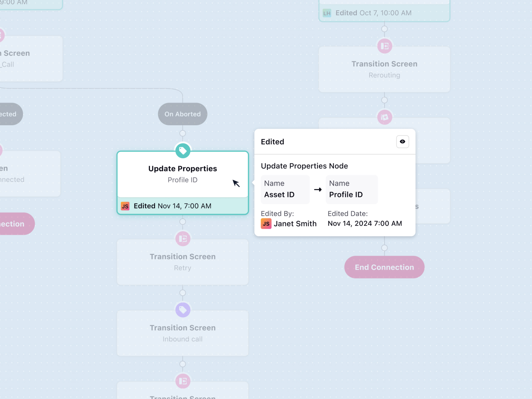
Task: Open the Transition Screen Retry node
Action: pos(183,262)
